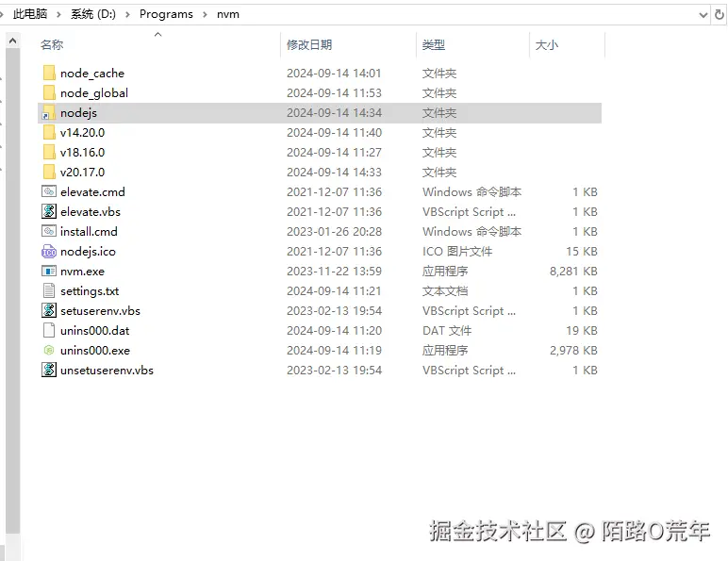Open the address bar history dropdown
Screen dimensions: 728x561
pyautogui.click(x=703, y=15)
